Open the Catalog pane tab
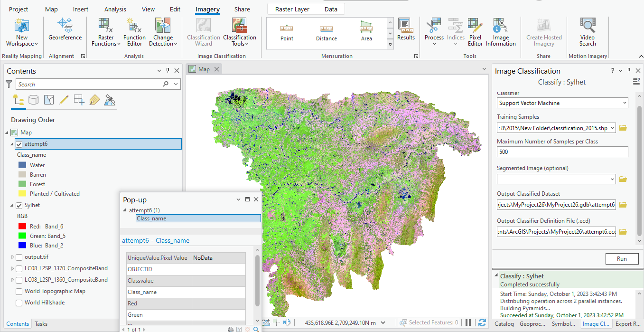This screenshot has width=644, height=332. [504, 324]
